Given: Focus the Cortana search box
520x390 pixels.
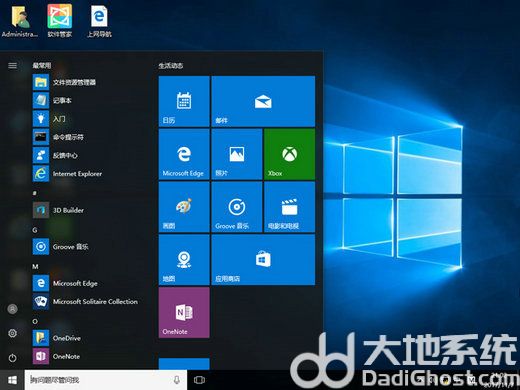Looking at the screenshot, I should point(106,380).
